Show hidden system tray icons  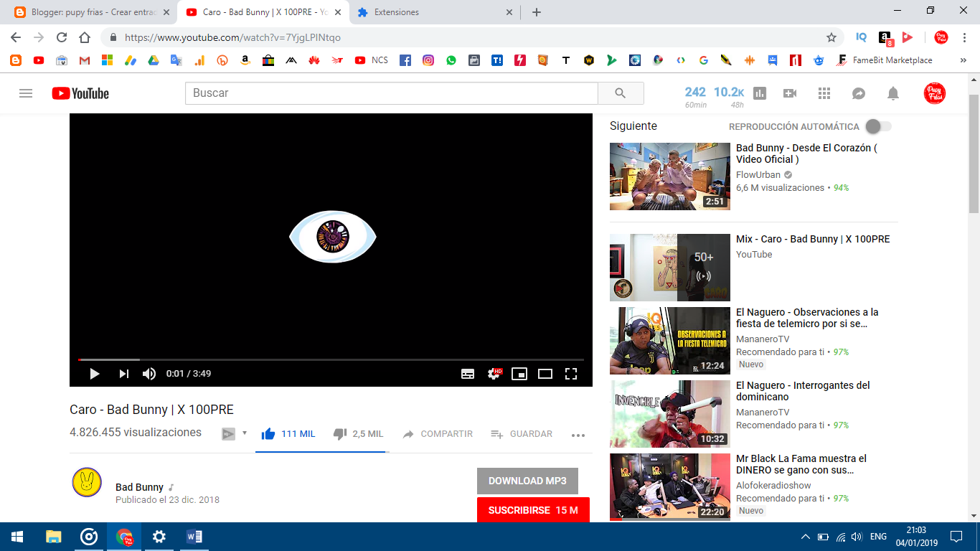806,537
